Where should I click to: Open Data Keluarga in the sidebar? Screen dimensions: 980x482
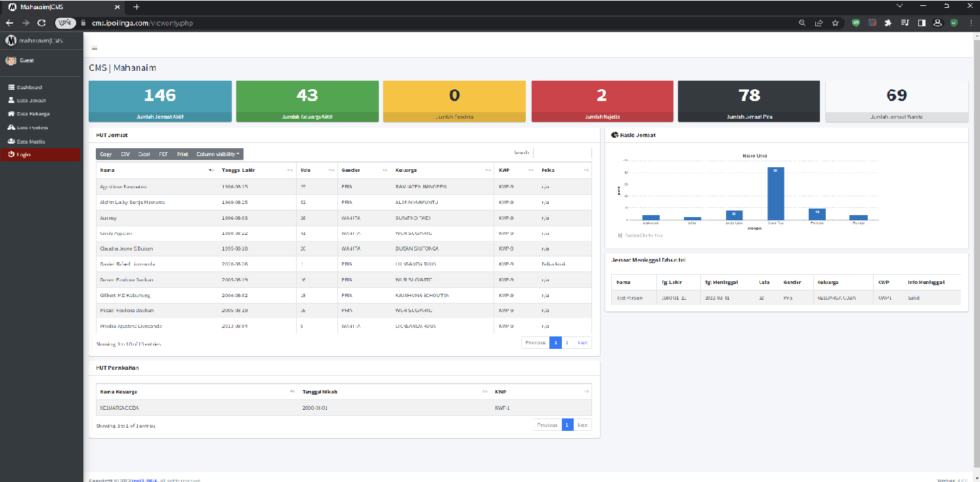pyautogui.click(x=41, y=114)
